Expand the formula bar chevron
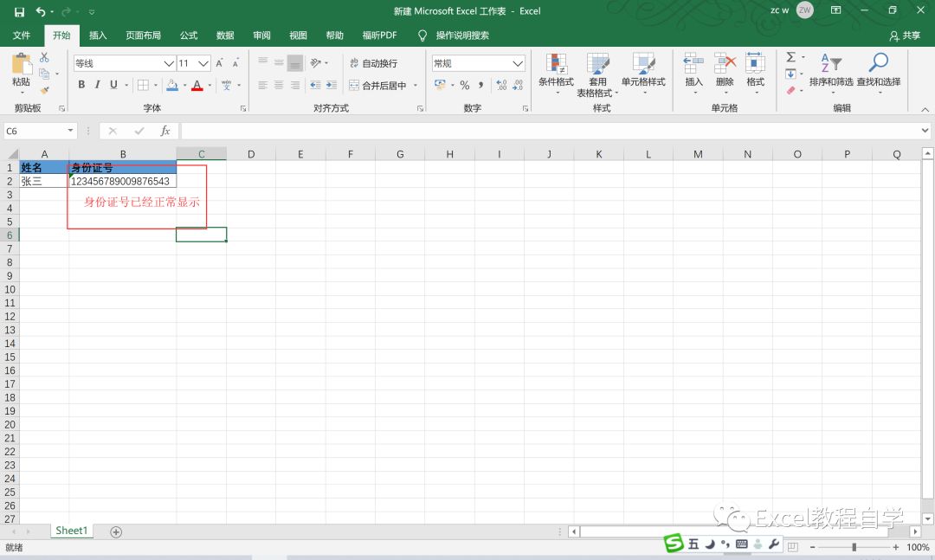The width and height of the screenshot is (935, 560). click(x=925, y=131)
